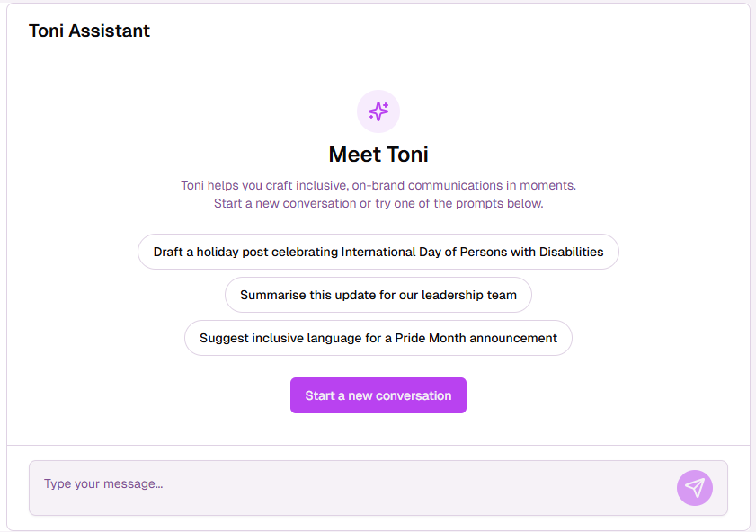Trigger the Suggest inclusive language suggestion chip
This screenshot has width=756, height=532.
[x=378, y=338]
